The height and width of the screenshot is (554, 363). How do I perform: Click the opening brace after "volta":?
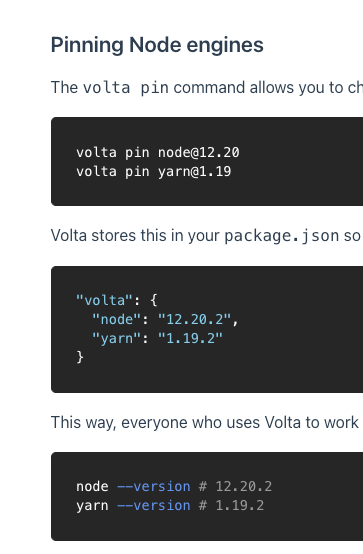(153, 301)
